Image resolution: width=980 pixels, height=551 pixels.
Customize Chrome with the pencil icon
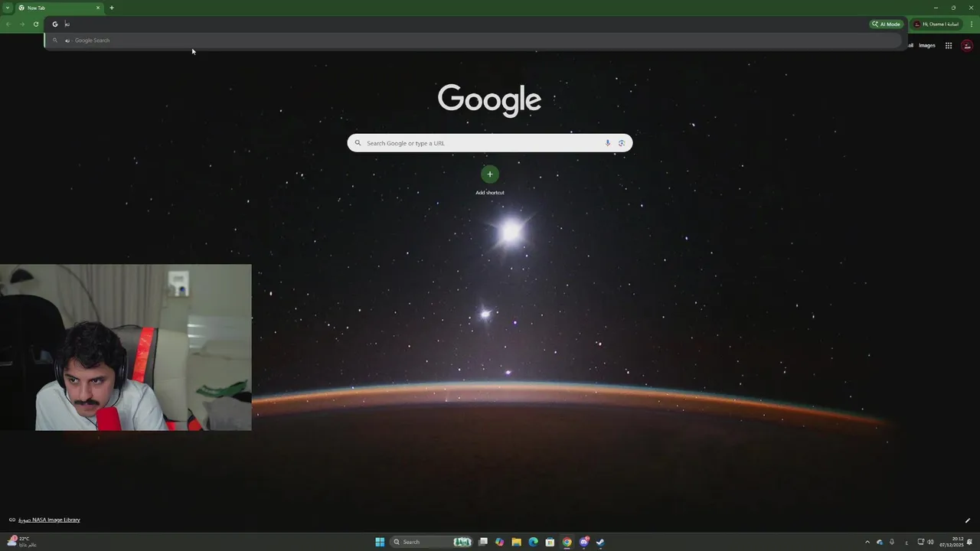(x=967, y=520)
